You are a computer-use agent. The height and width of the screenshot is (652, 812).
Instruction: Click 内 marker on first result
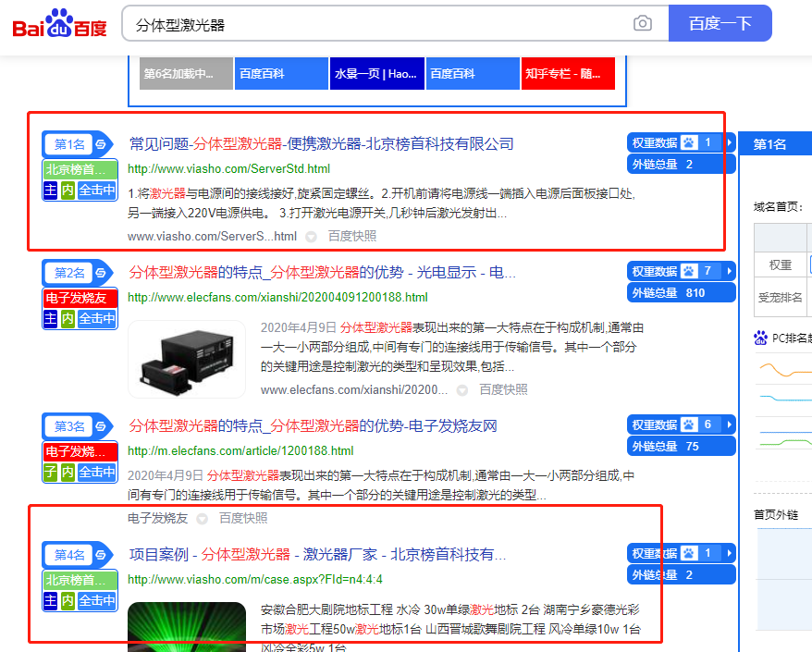click(68, 191)
